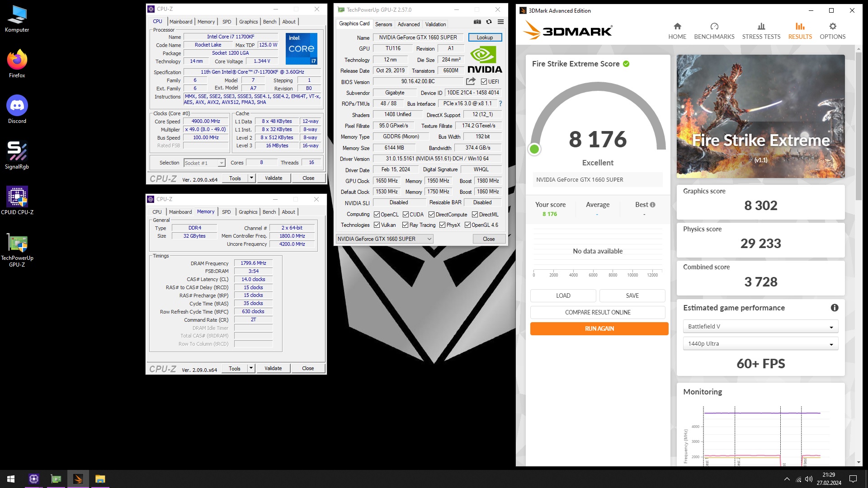The image size is (868, 488).
Task: Toggle the OpenGL 4.6 checkbox
Action: pyautogui.click(x=467, y=225)
